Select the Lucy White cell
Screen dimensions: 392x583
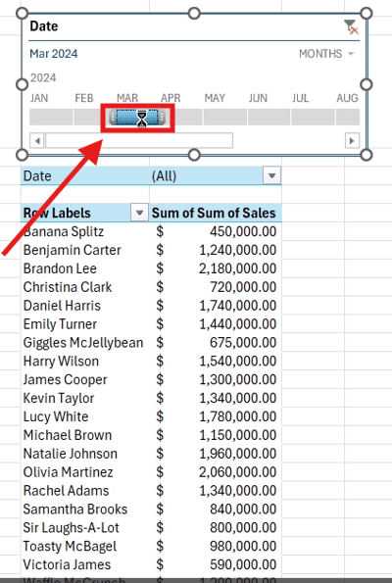(85, 416)
